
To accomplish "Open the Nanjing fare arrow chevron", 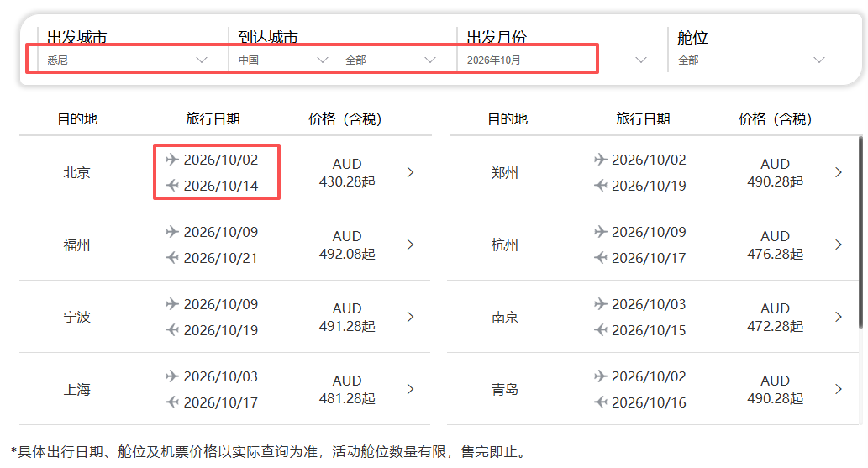I will click(x=838, y=317).
